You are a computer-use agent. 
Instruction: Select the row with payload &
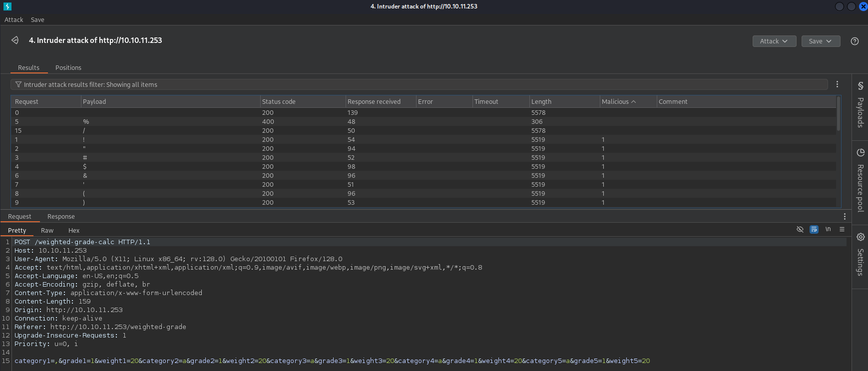pos(424,175)
